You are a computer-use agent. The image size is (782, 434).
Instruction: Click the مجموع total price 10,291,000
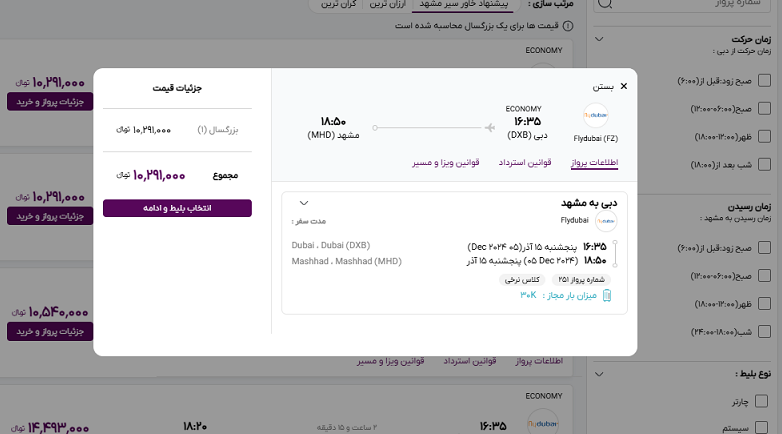click(x=151, y=176)
